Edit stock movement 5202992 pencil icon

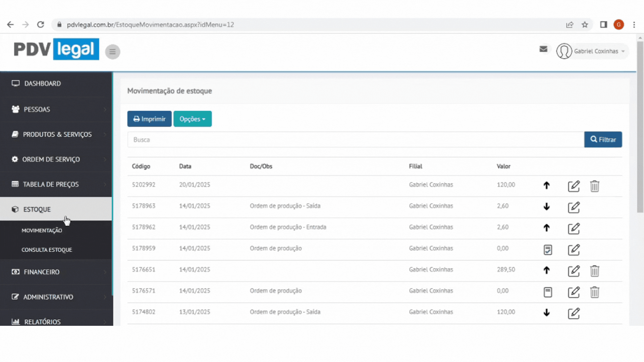(574, 186)
